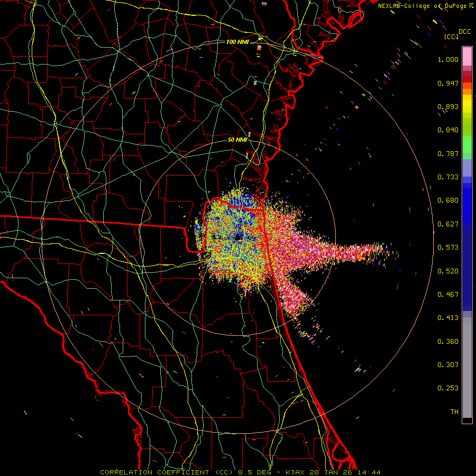Select the 0.627 scale value
This screenshot has width=476, height=476.
[x=448, y=224]
